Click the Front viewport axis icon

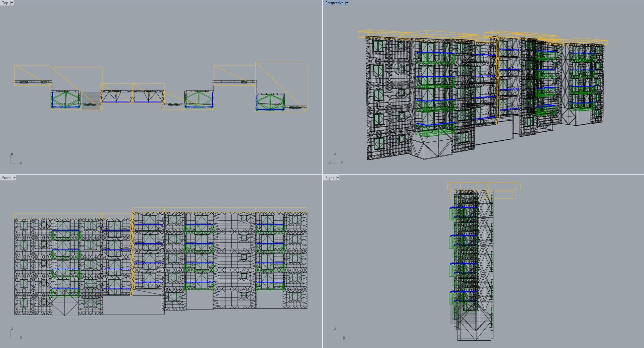(16, 333)
